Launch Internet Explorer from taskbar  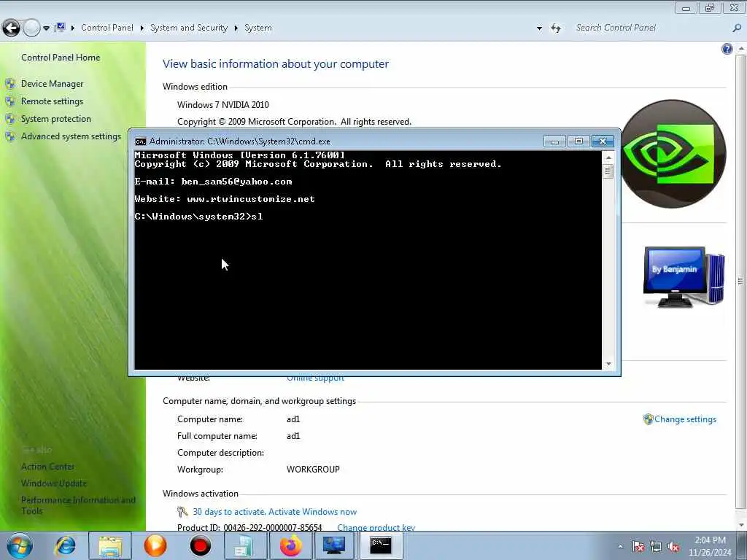click(x=65, y=545)
